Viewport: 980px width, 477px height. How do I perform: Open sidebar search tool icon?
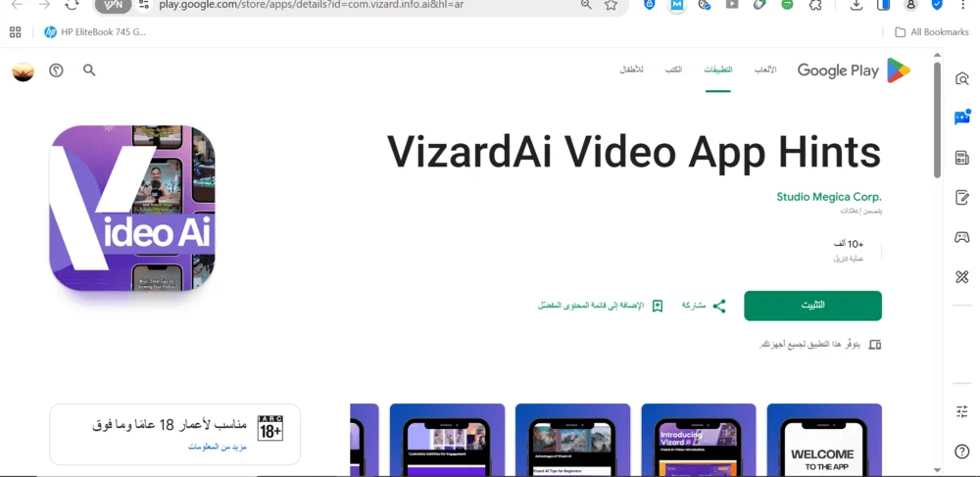(962, 78)
